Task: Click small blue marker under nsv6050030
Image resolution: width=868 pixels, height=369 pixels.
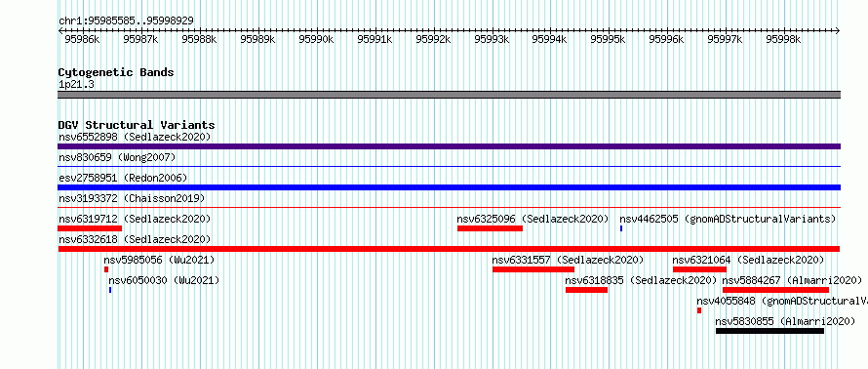Action: pos(110,290)
